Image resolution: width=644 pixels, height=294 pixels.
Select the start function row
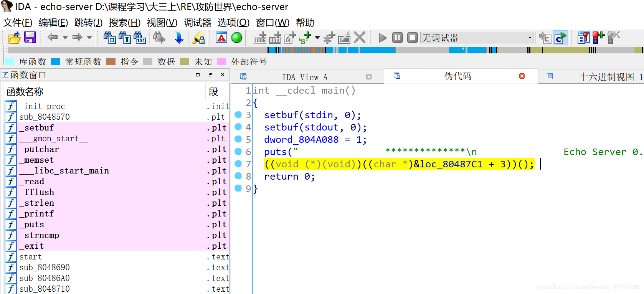point(117,256)
